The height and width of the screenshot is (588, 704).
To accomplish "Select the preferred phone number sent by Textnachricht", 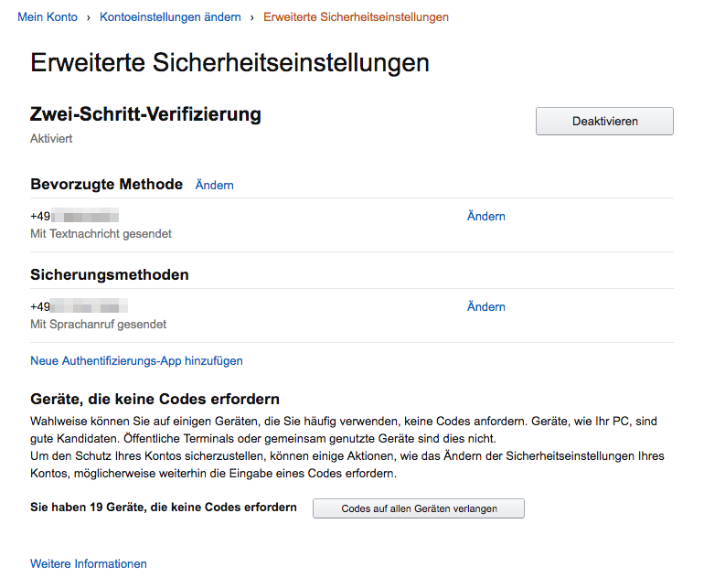I will [x=75, y=217].
